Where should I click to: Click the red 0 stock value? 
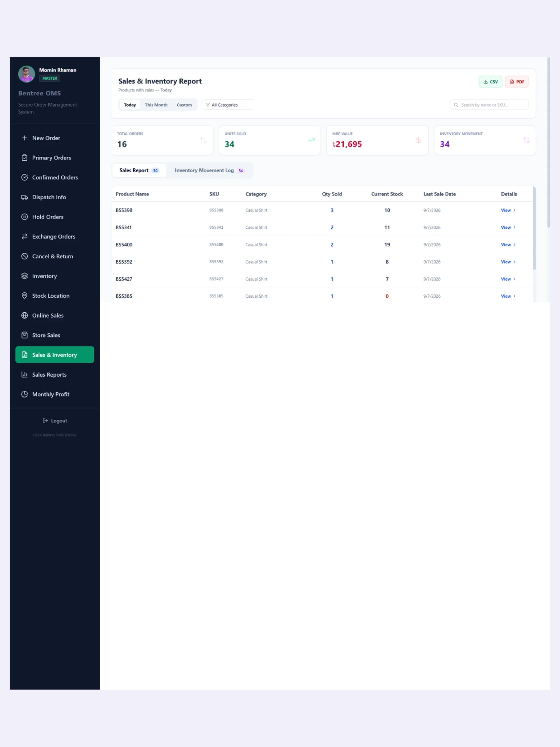click(387, 296)
